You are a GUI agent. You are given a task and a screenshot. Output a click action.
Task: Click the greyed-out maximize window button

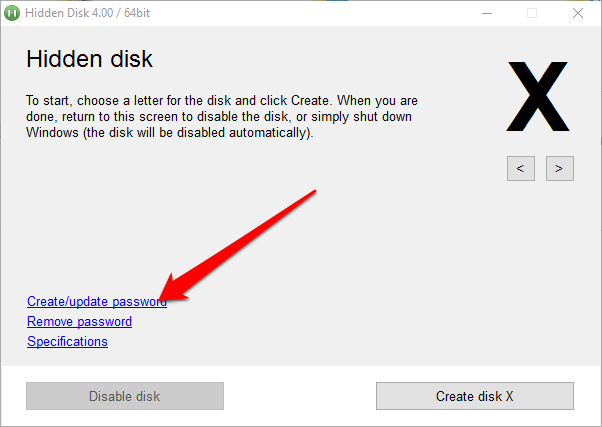click(532, 14)
